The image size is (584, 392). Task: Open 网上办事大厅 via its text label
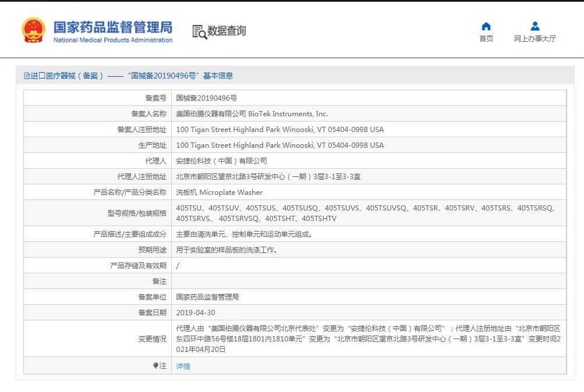[x=535, y=39]
